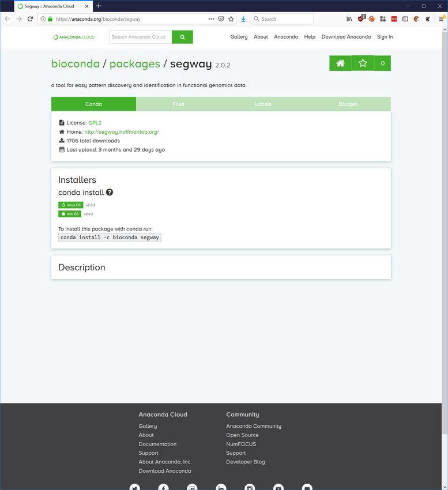Open packages breadcrumb link
This screenshot has width=448, height=490.
(135, 64)
